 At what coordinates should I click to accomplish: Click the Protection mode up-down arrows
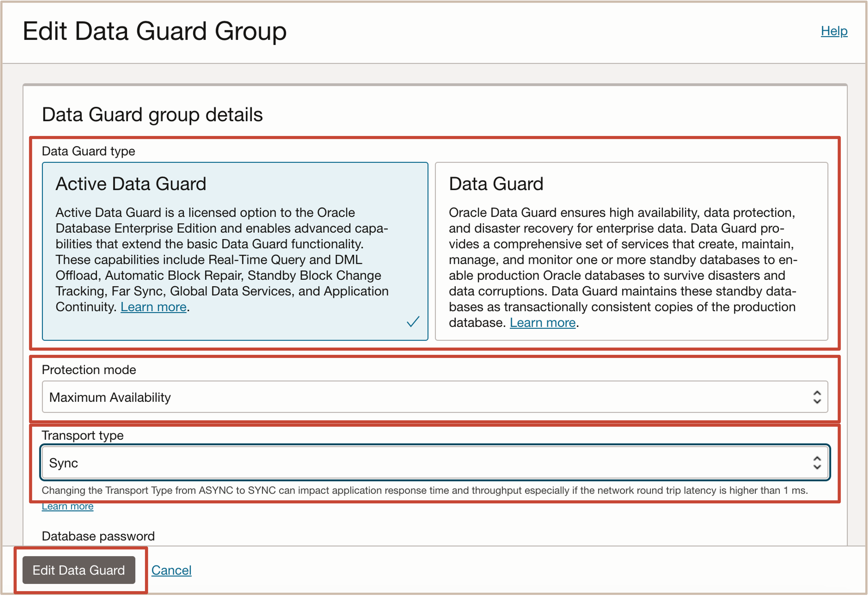817,397
